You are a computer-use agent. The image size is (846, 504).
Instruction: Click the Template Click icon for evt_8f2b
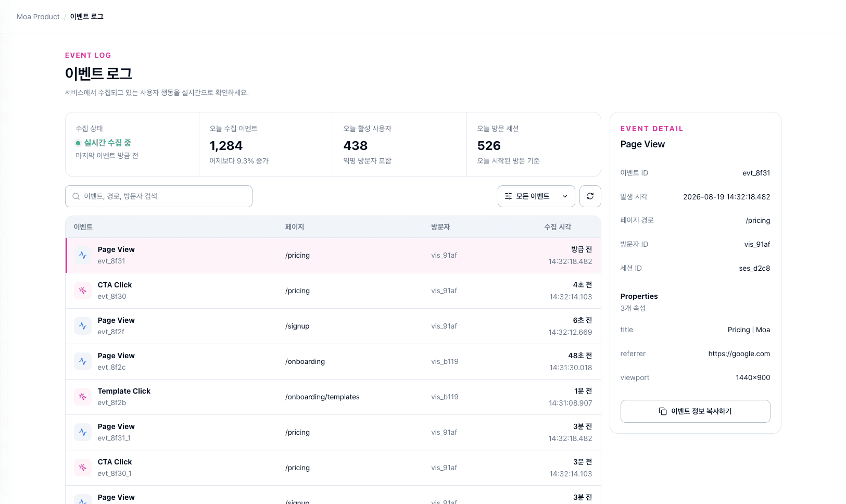tap(83, 397)
